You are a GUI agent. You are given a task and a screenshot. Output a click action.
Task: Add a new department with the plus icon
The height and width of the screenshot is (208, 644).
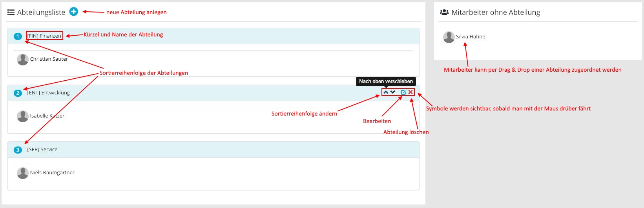[x=74, y=12]
